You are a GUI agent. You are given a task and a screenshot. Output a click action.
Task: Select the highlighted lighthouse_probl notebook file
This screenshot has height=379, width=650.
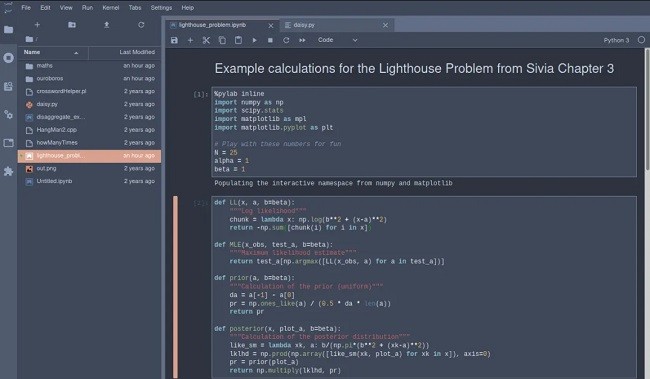(89, 156)
